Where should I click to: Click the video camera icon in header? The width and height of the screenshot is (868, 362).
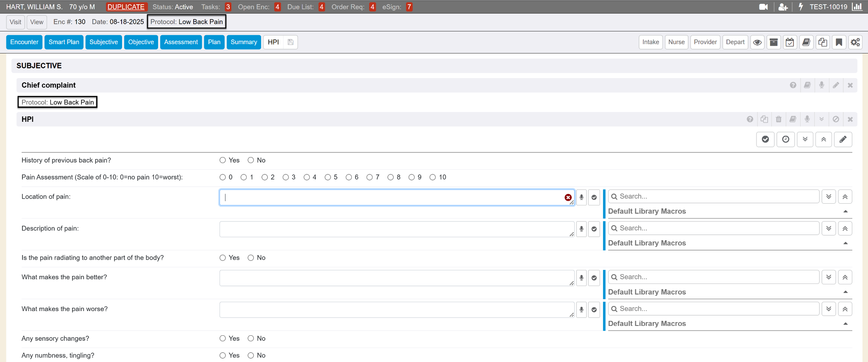pyautogui.click(x=763, y=7)
